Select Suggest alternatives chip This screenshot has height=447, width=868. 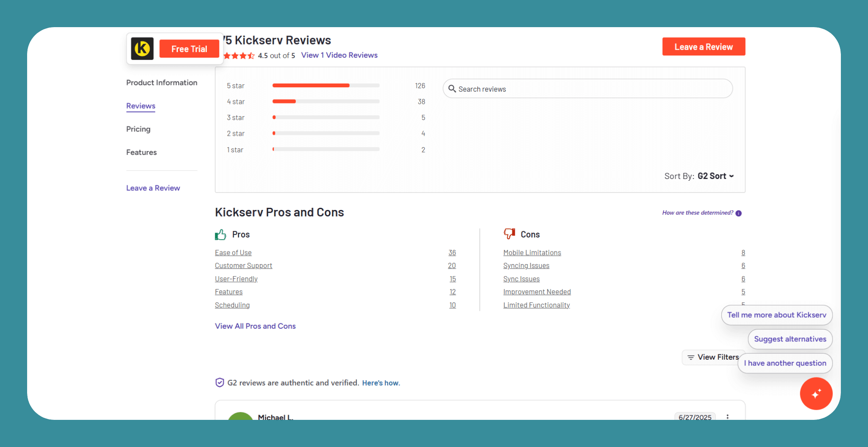click(790, 339)
